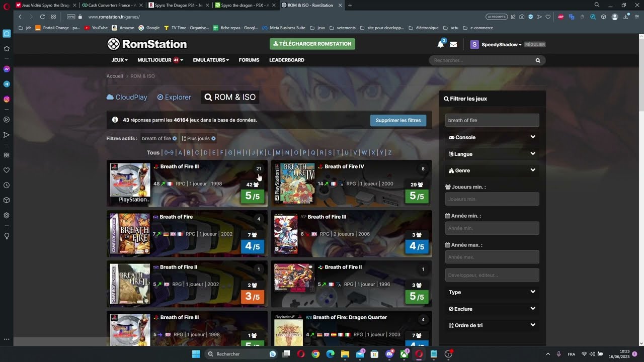Open the notifications bell icon
Image resolution: width=644 pixels, height=362 pixels.
(x=440, y=44)
